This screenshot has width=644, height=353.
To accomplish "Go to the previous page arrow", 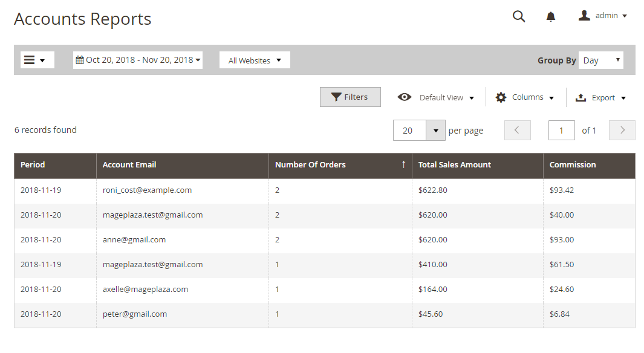I will [517, 131].
